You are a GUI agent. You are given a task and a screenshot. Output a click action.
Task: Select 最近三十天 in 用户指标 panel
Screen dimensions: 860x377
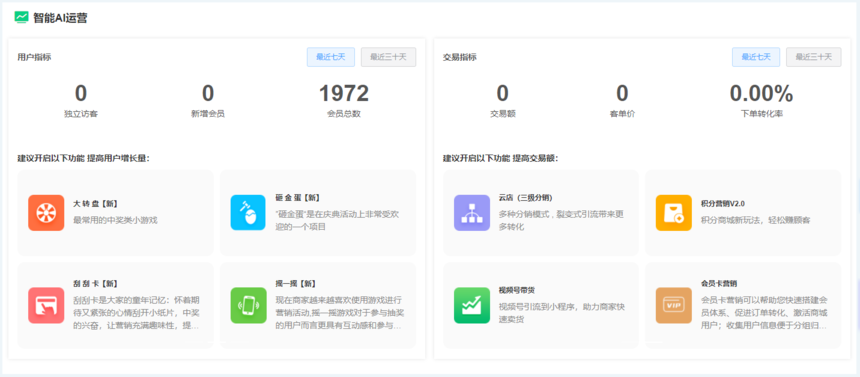388,57
